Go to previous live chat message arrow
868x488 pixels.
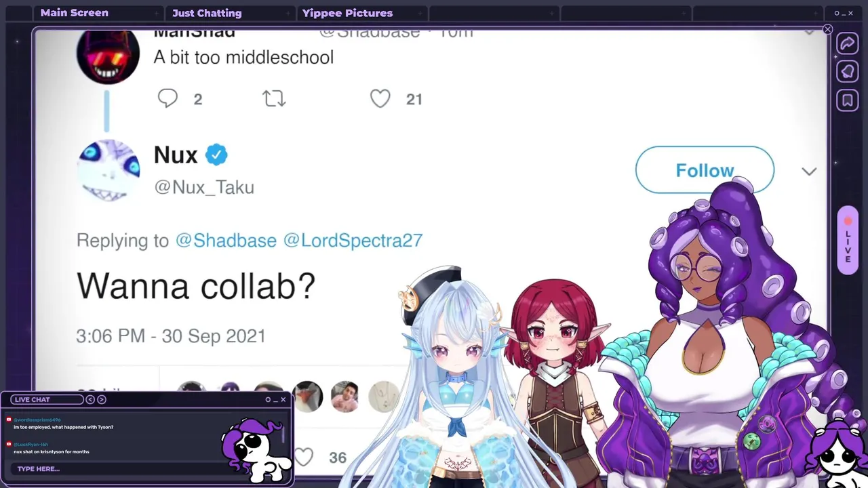coord(90,399)
